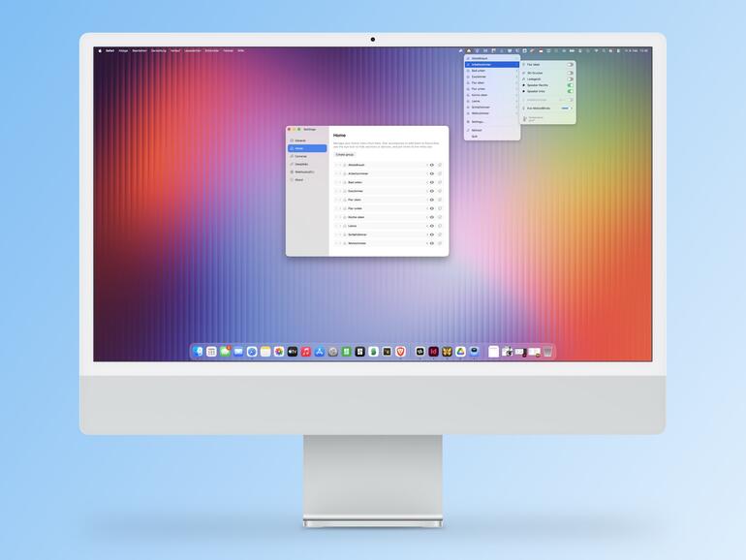Screen dimensions: 746x560
Task: Click the drag handle of the Abstellraum row
Action: (336, 165)
